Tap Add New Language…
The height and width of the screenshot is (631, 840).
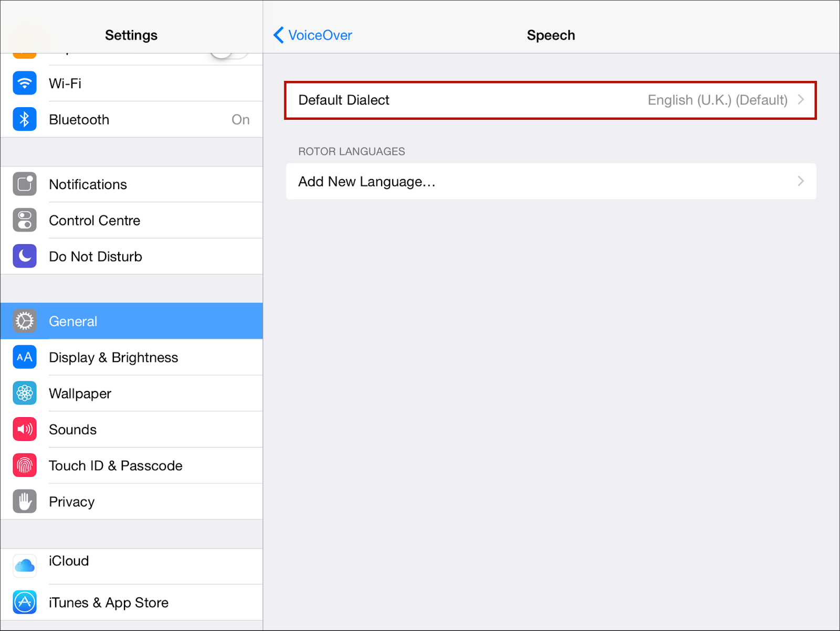367,182
